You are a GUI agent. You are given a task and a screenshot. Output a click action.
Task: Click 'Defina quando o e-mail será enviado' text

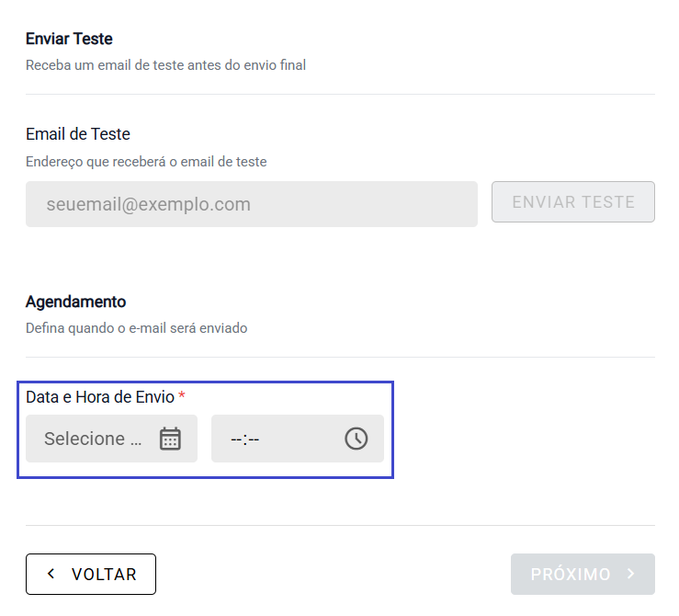click(136, 328)
